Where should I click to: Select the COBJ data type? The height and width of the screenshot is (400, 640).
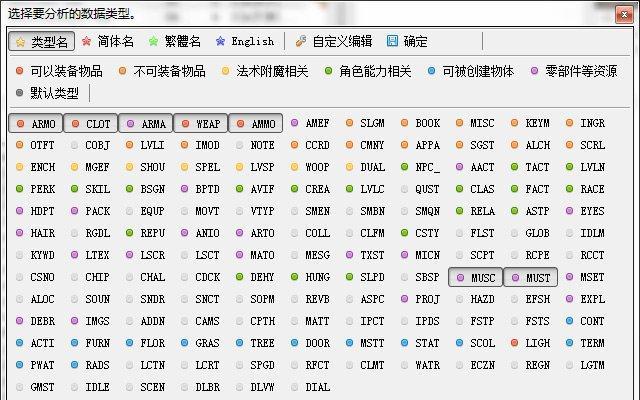coord(91,145)
